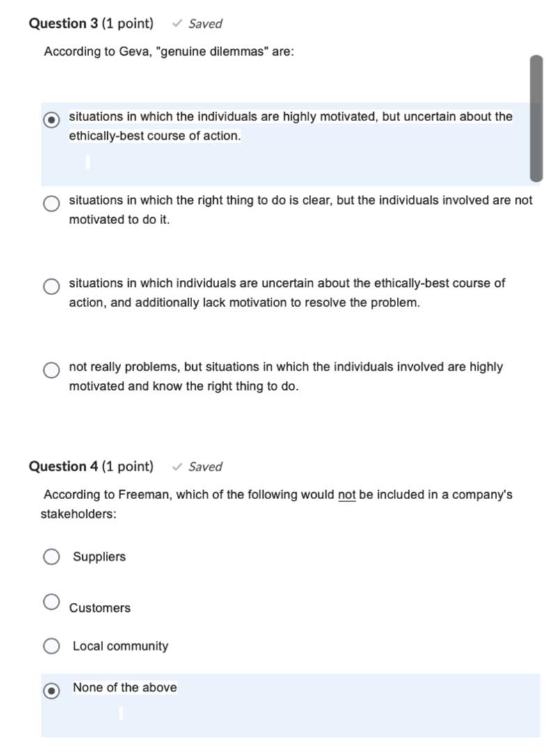550x756 pixels.
Task: Choose 'right thing is clear but unmotivated' option
Action: pyautogui.click(x=51, y=203)
